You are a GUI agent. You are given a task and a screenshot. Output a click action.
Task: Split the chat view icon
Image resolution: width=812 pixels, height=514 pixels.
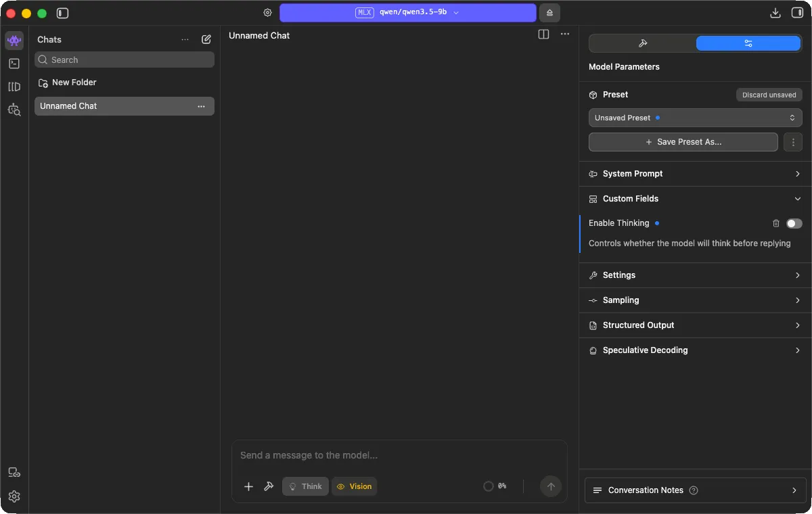tap(543, 34)
